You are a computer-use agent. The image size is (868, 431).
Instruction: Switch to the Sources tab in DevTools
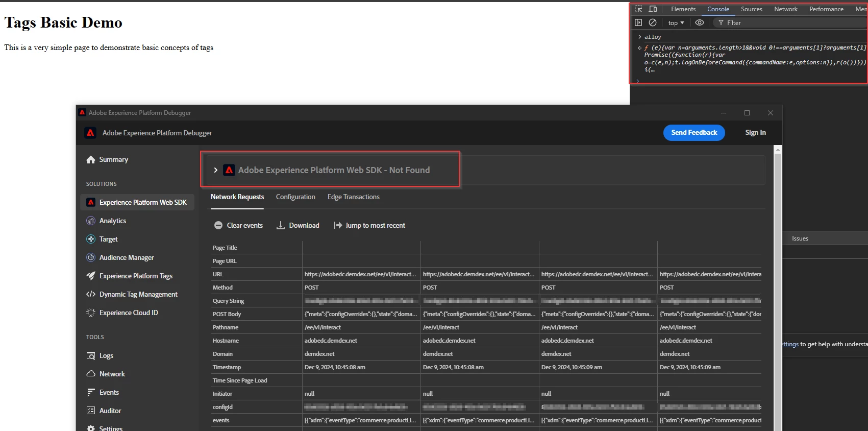click(752, 9)
